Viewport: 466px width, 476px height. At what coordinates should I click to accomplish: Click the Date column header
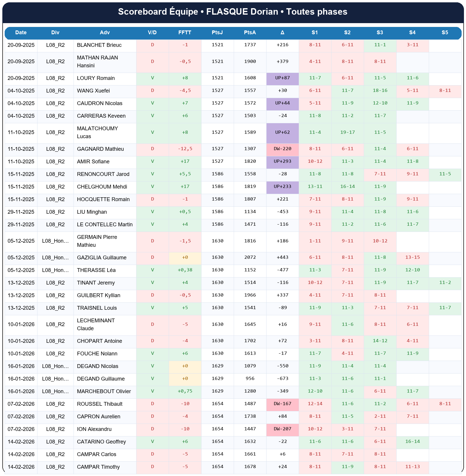pyautogui.click(x=21, y=32)
